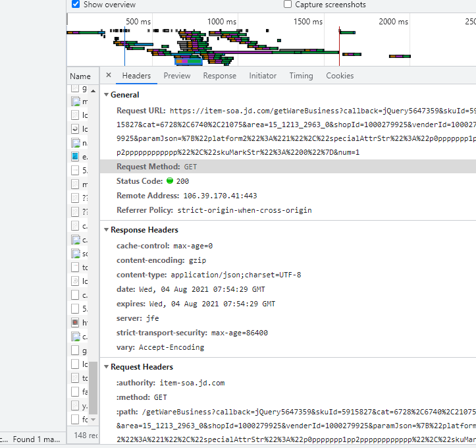Screen dimensions: 476x448
Task: Open the Initiator tab
Action: click(x=263, y=76)
